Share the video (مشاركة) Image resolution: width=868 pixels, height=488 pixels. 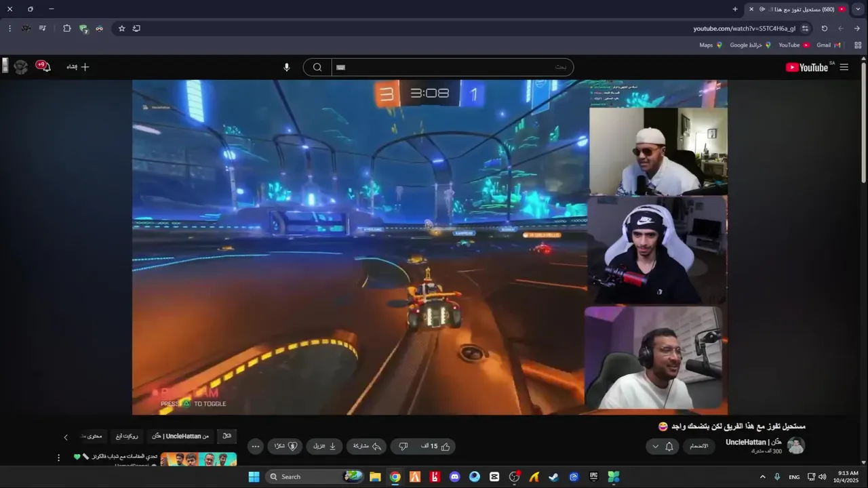(366, 447)
